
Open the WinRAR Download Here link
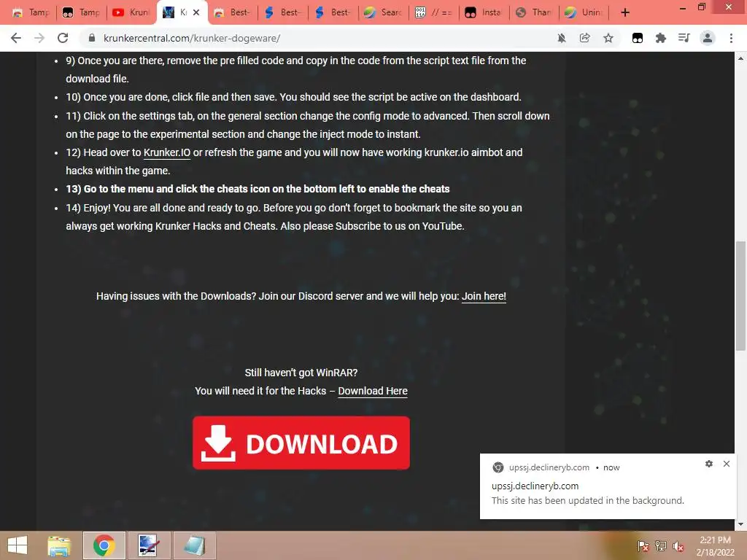(373, 391)
